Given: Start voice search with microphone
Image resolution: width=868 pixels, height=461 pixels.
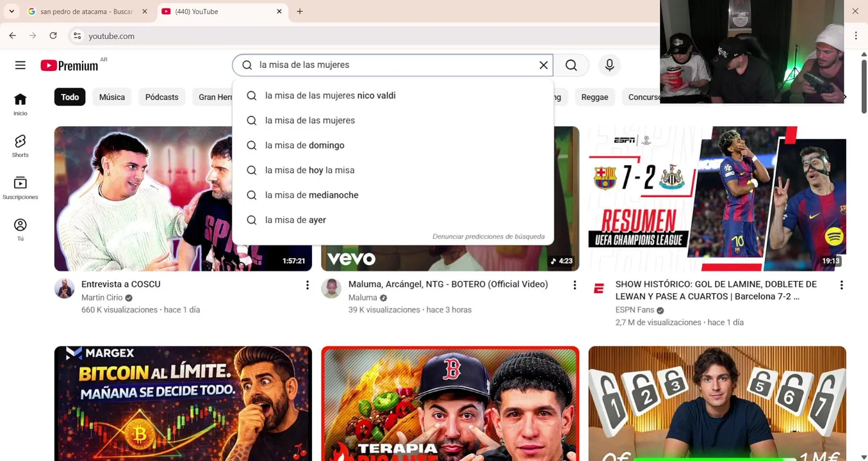Looking at the screenshot, I should point(609,65).
